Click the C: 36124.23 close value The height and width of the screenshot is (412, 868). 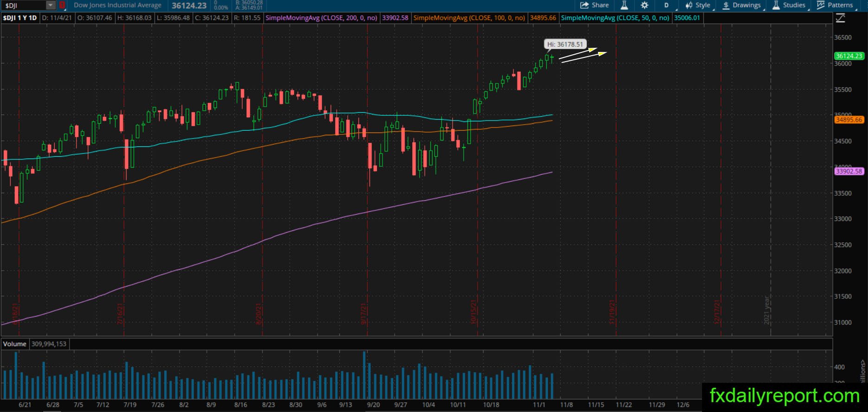click(212, 18)
